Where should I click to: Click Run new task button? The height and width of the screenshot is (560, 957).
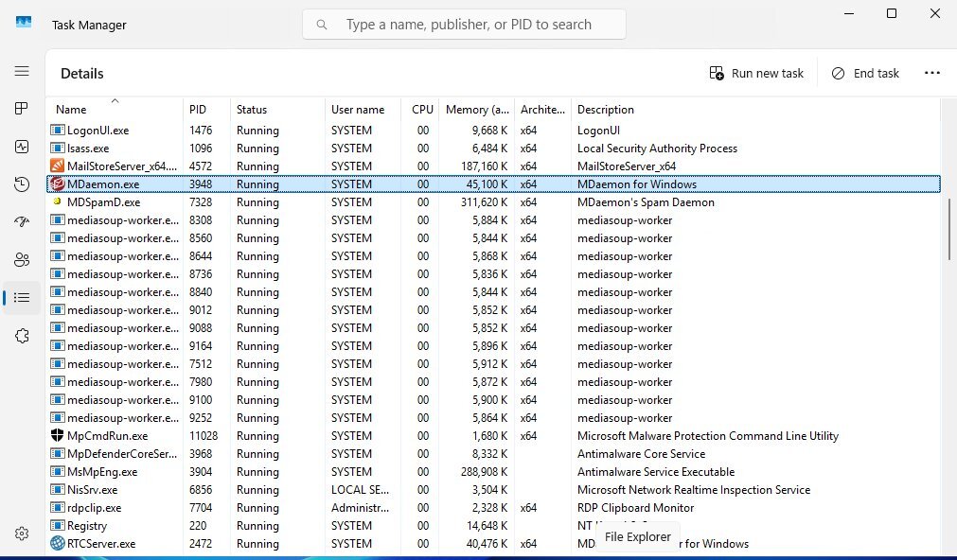coord(756,73)
